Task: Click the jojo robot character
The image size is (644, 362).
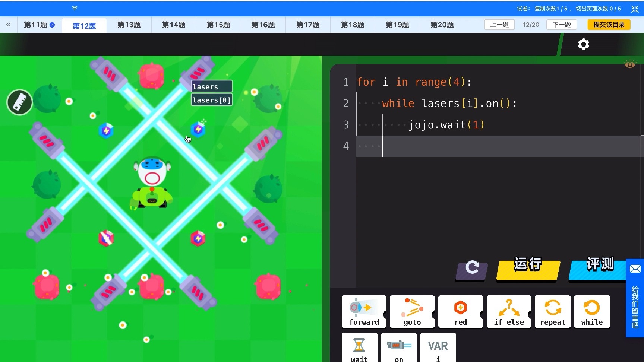Action: coord(152,182)
